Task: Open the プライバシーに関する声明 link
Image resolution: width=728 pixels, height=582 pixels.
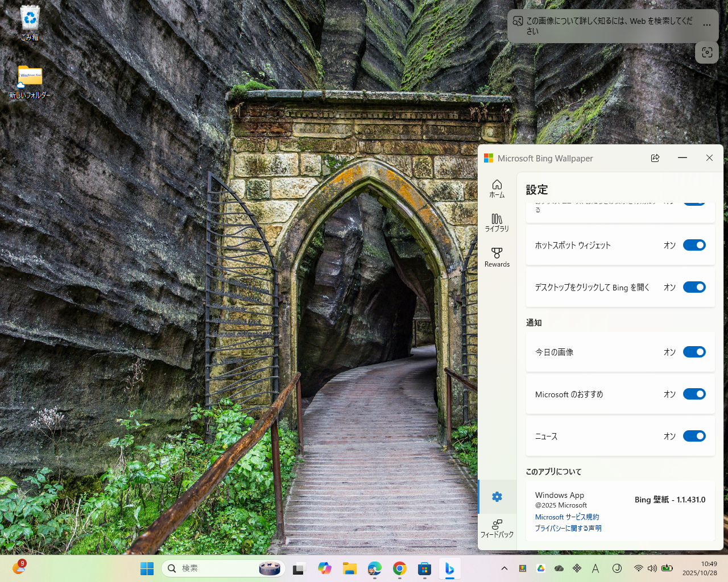Action: (x=568, y=527)
